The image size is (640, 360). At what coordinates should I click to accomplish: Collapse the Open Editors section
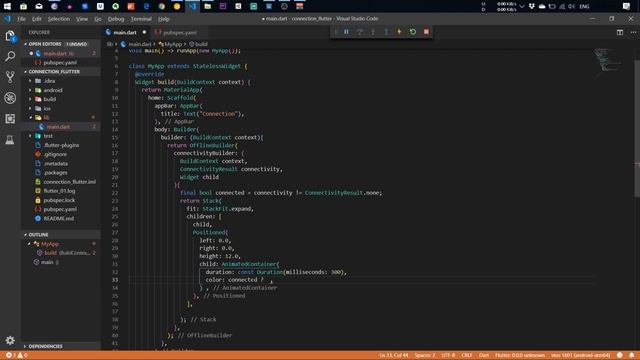click(x=25, y=44)
